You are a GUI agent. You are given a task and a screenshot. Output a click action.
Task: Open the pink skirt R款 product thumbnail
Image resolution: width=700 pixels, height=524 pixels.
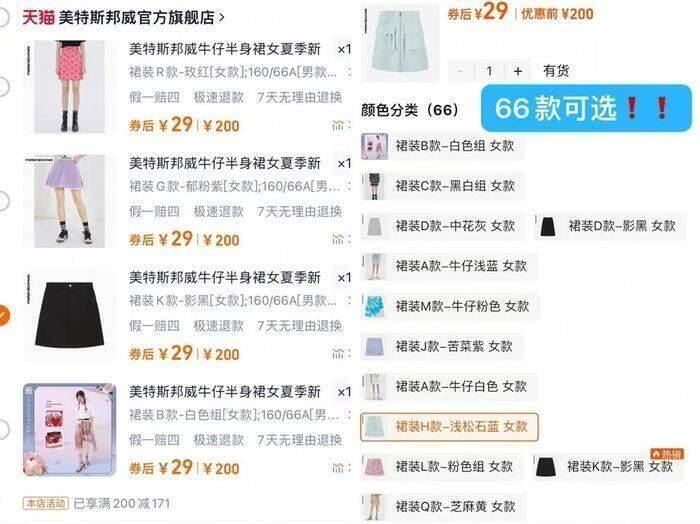tap(70, 87)
